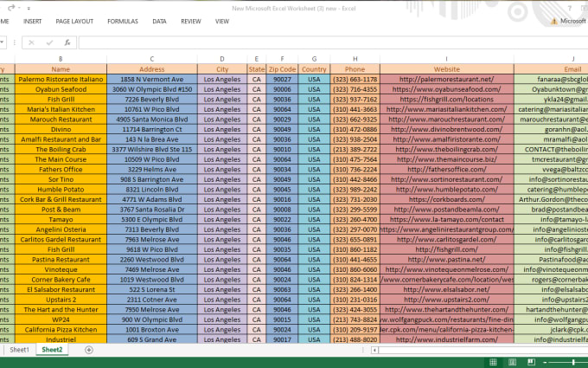Switch to Normal view in status bar
Screen dimensions: 588x368
(x=493, y=362)
